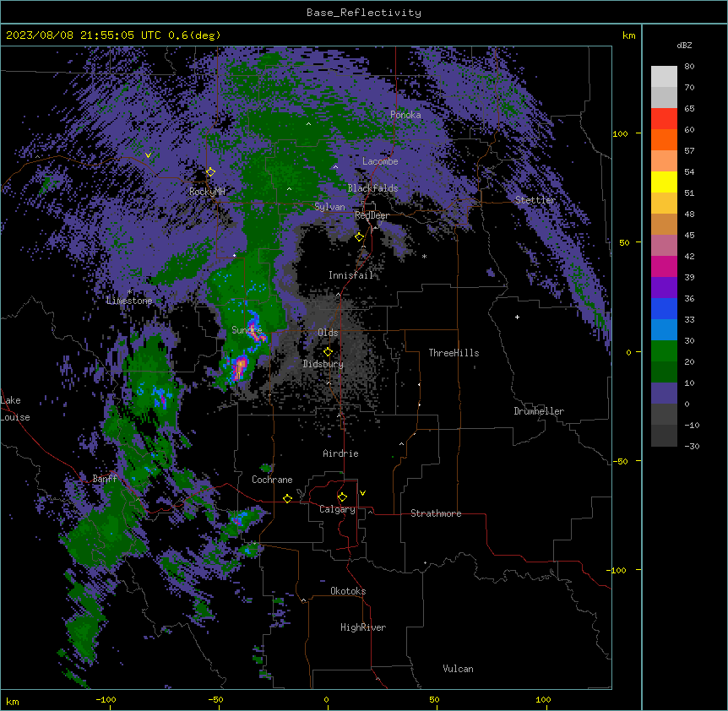The height and width of the screenshot is (711, 728).
Task: Click the Airdrie label
Action: tap(340, 453)
